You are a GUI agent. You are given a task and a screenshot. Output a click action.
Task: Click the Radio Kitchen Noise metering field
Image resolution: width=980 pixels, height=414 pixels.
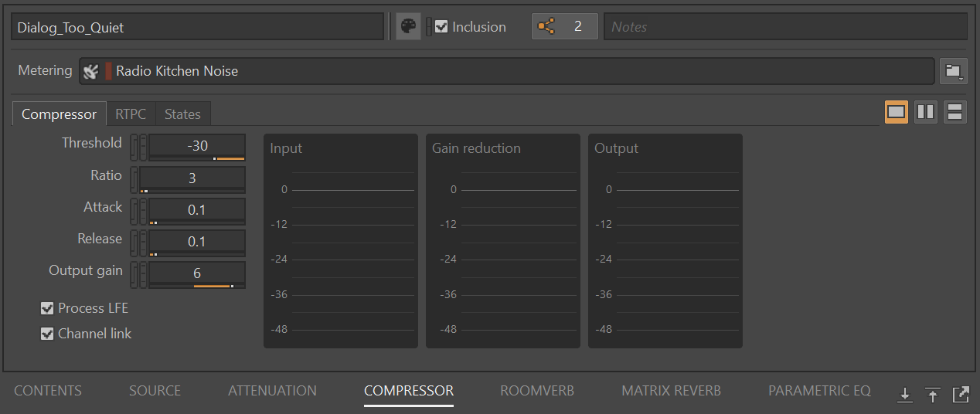(507, 71)
